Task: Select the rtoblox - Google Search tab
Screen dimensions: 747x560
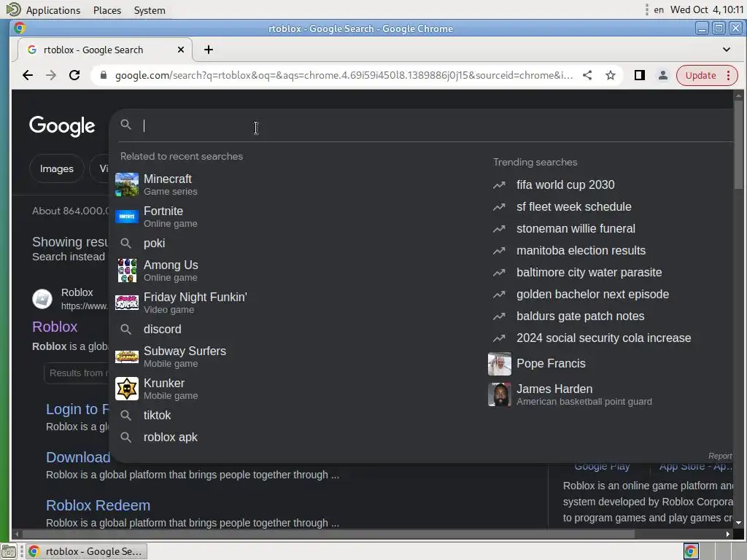Action: (105, 50)
